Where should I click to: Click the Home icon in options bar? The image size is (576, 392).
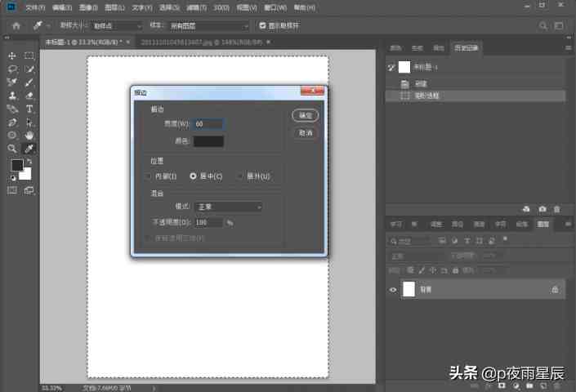(16, 25)
